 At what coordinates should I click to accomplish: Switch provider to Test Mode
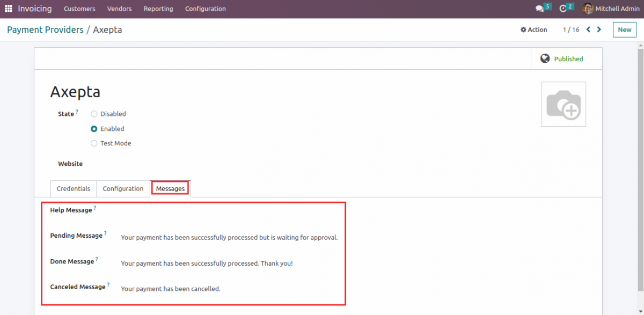[x=94, y=143]
